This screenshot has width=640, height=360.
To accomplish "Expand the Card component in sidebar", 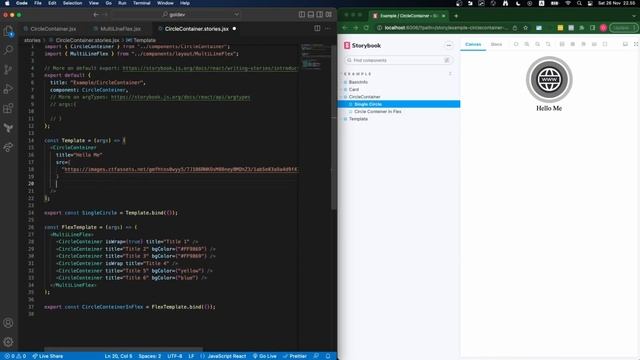I will (x=351, y=89).
